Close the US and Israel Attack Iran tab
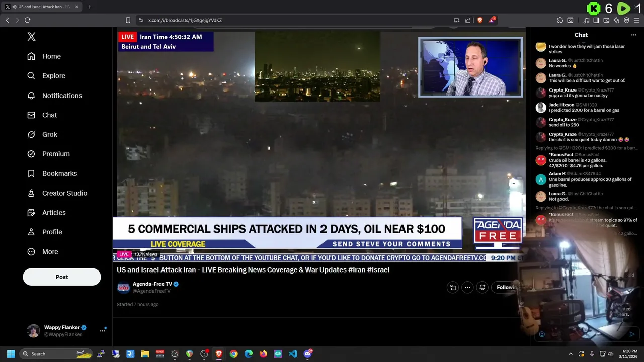644x362 pixels. click(x=77, y=7)
